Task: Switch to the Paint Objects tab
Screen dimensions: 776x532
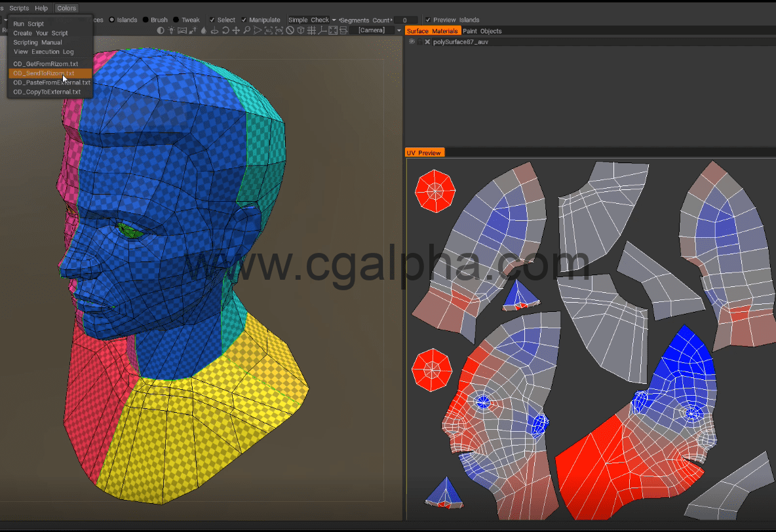Action: [x=482, y=31]
